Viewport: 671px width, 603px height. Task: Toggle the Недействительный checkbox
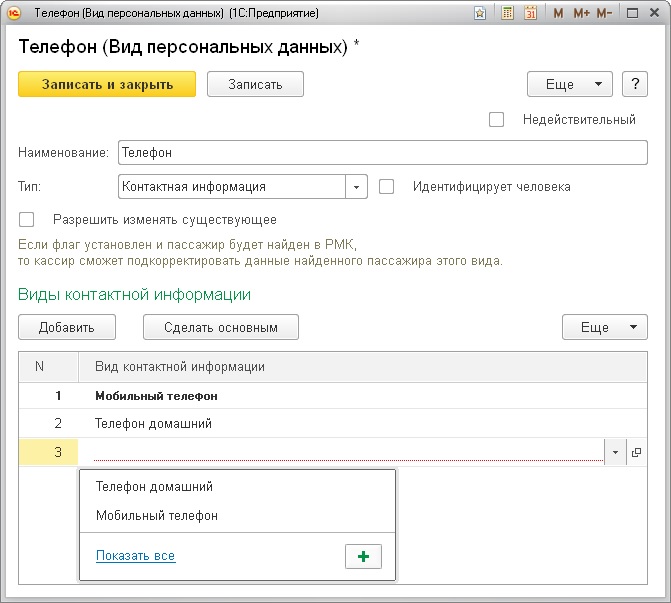point(496,120)
